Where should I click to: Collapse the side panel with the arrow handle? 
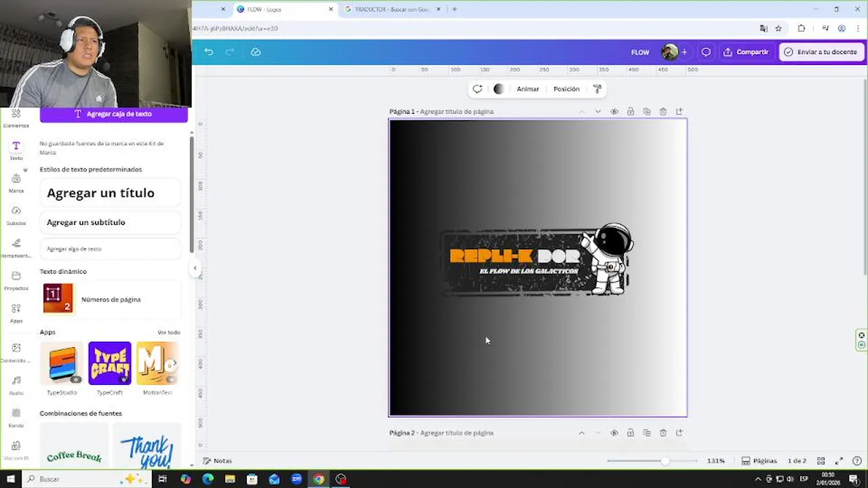click(195, 268)
